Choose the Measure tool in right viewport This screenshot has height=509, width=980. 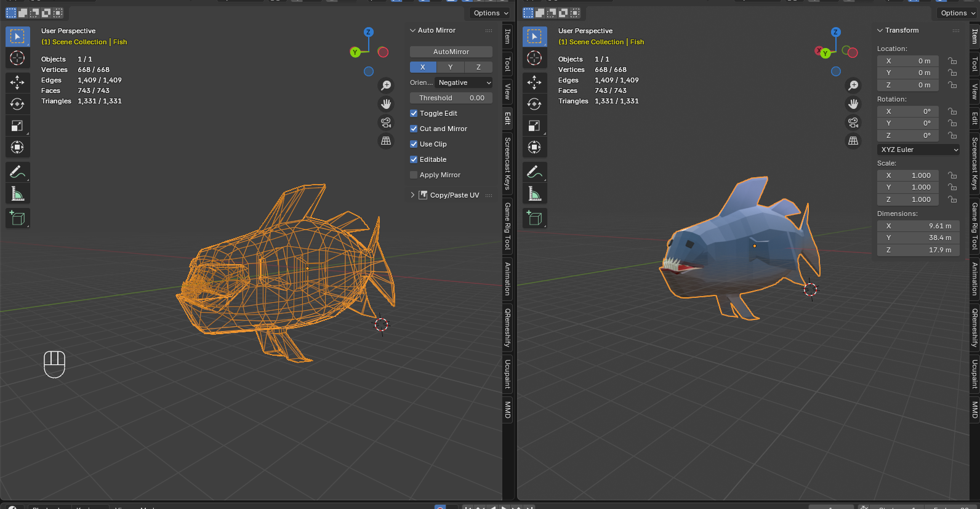(534, 194)
